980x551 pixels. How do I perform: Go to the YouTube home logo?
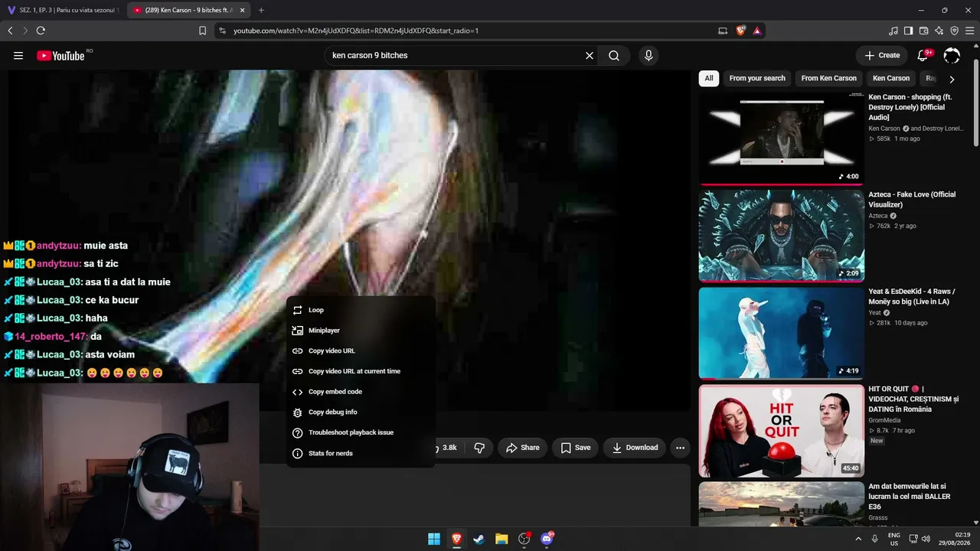point(60,56)
